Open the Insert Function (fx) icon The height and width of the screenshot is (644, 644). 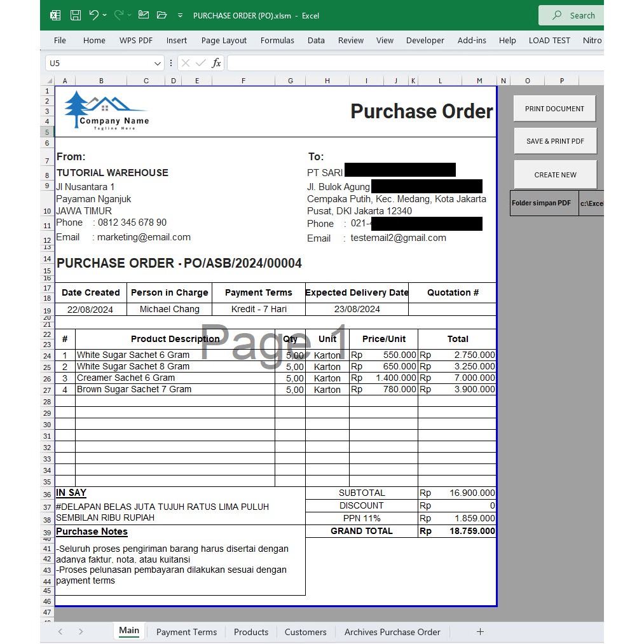click(217, 63)
